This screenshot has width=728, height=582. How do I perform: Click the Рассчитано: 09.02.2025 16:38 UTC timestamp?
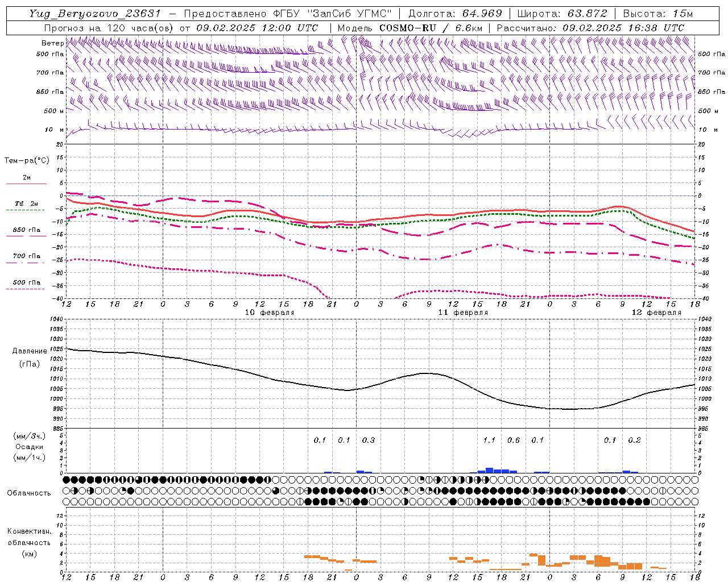click(590, 28)
